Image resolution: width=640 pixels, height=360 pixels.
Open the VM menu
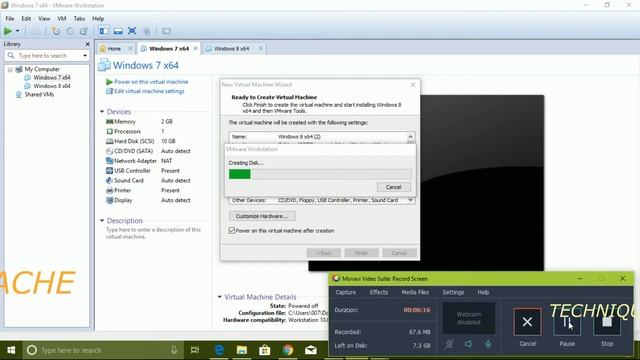(62, 18)
